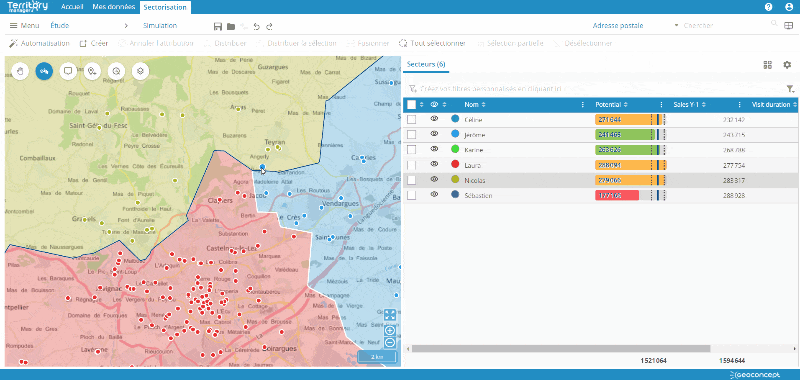The height and width of the screenshot is (380, 800).
Task: Open help via the question mark icon
Action: pos(768,7)
